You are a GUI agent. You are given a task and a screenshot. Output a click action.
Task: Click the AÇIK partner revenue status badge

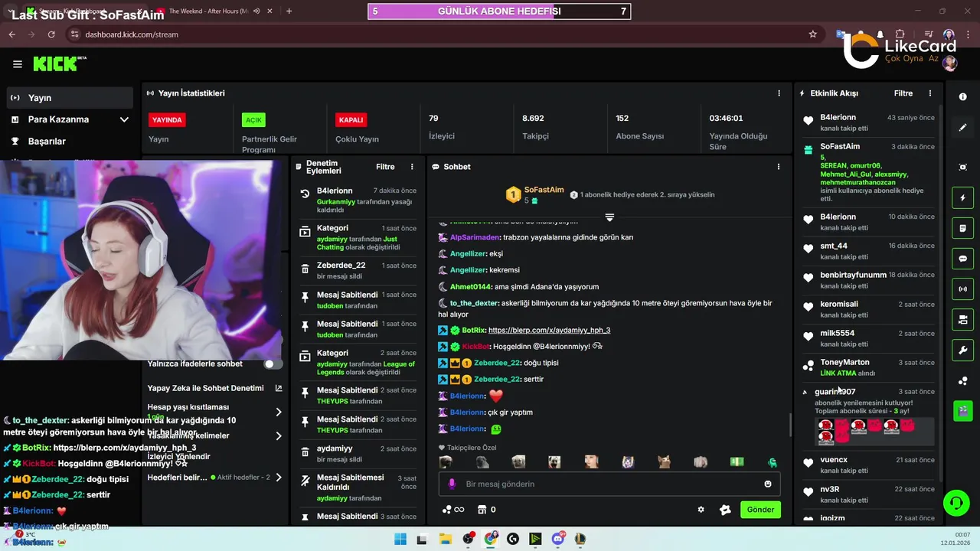pyautogui.click(x=253, y=120)
